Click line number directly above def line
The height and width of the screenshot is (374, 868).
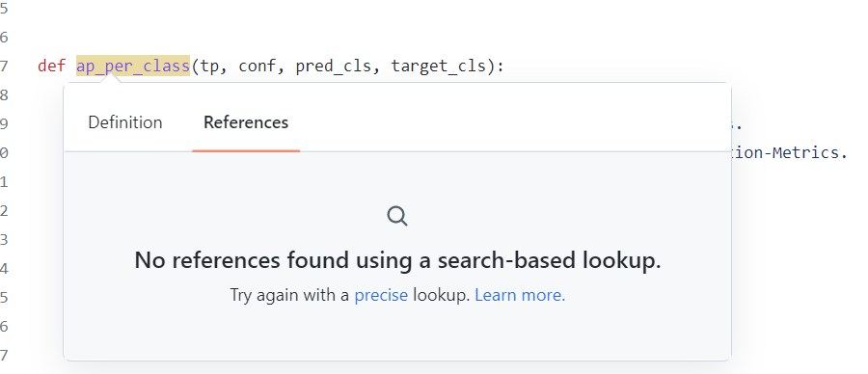tap(4, 38)
